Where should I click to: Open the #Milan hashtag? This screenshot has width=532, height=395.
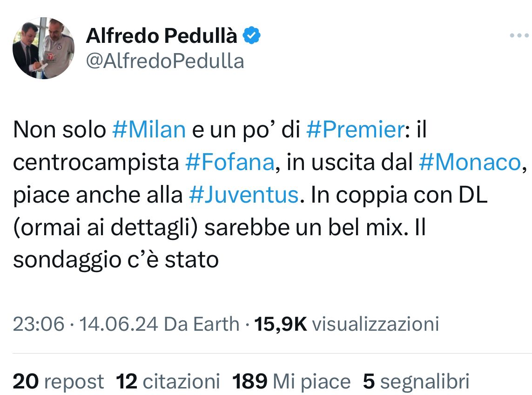149,130
